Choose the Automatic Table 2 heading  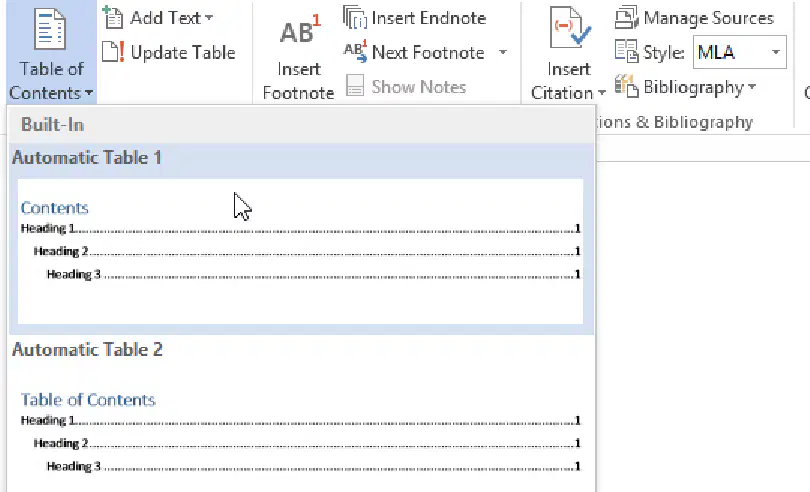pos(87,350)
